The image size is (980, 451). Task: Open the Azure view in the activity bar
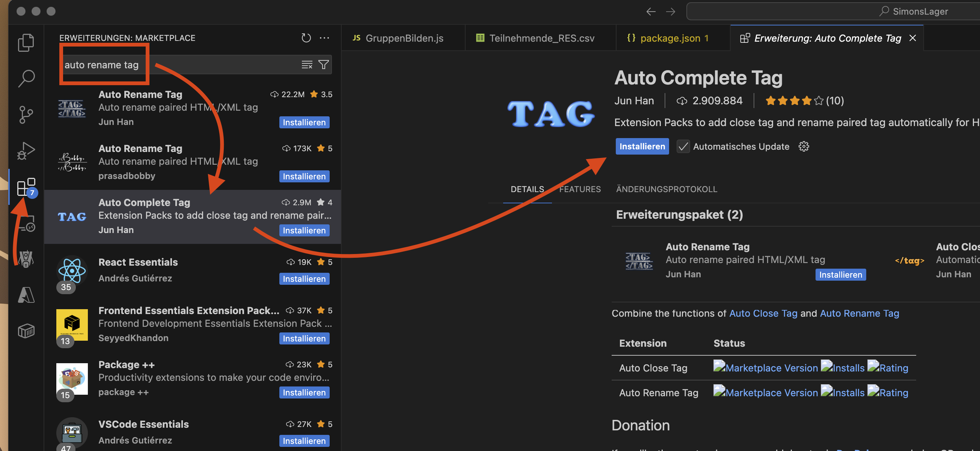26,295
